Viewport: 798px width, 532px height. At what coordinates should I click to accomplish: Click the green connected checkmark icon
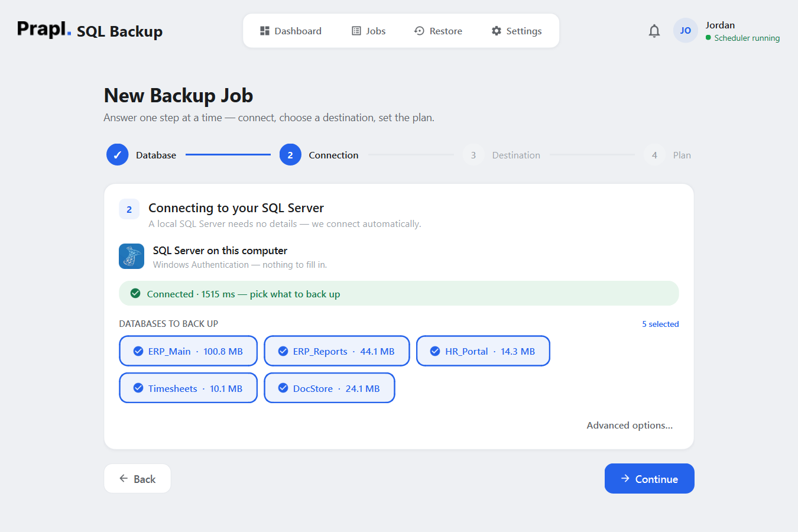(x=135, y=293)
